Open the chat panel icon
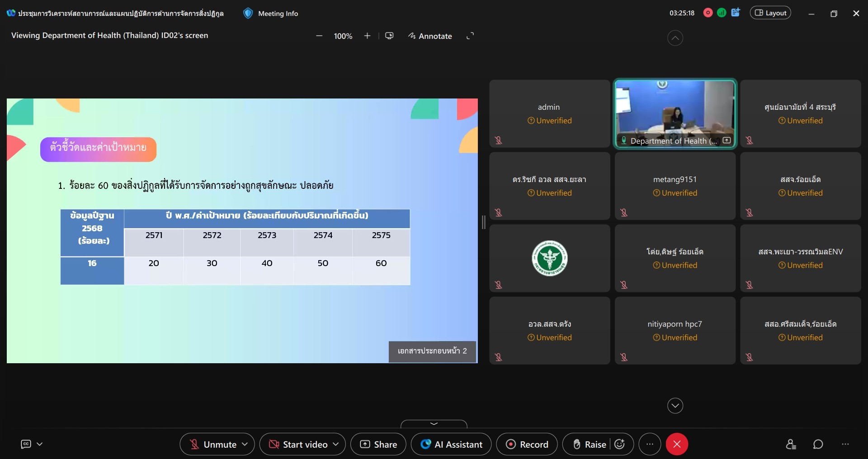The height and width of the screenshot is (459, 868). pos(818,445)
